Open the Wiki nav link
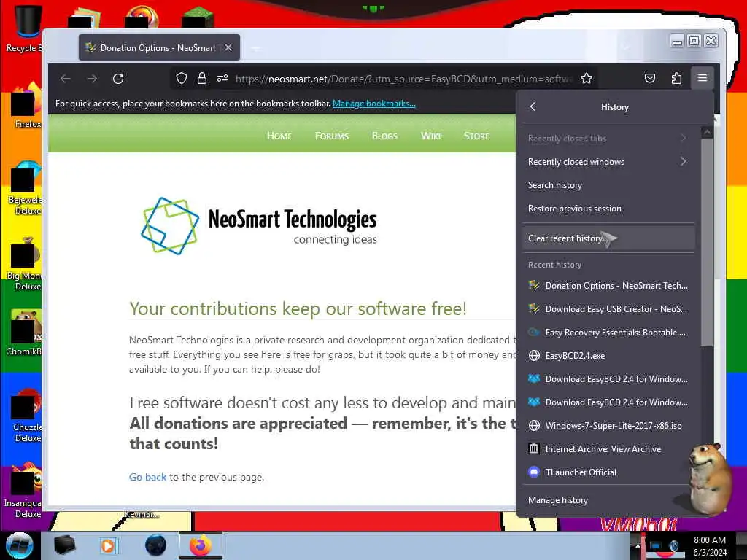 pos(430,136)
